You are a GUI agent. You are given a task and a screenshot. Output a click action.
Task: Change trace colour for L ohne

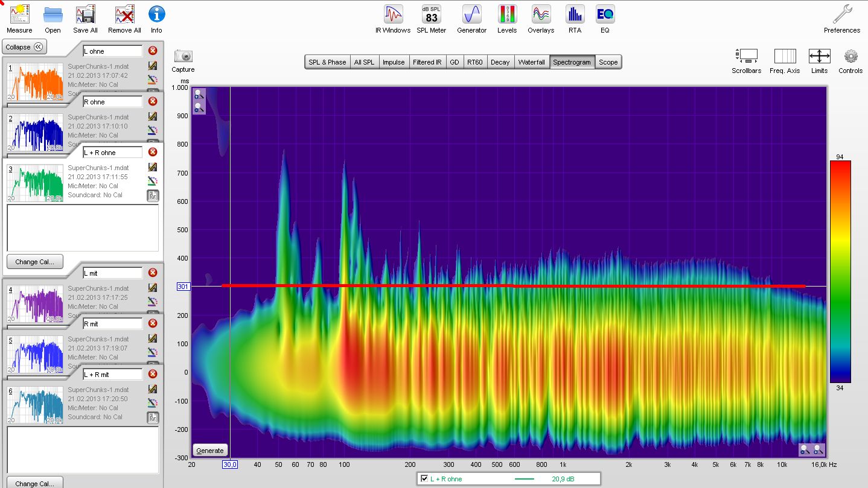coord(153,79)
